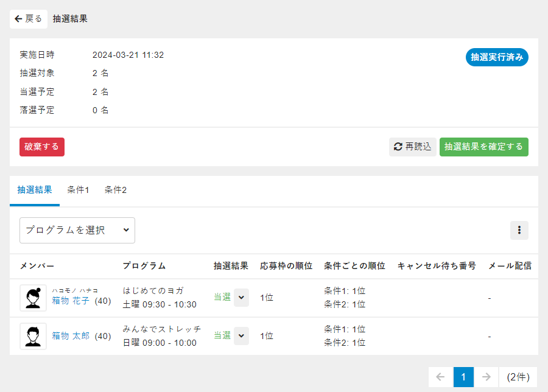This screenshot has height=392, width=548.
Task: Go to the next page arrow
Action: pyautogui.click(x=486, y=377)
